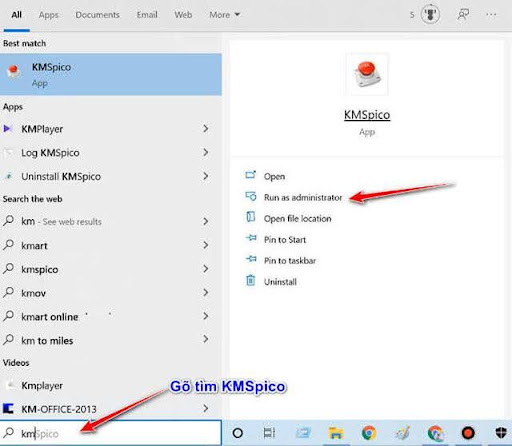Click the feedback person icon

463,15
